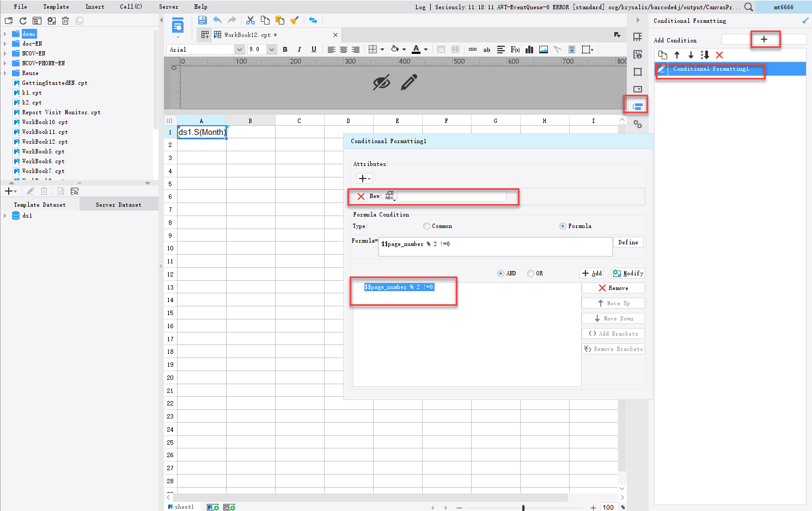The width and height of the screenshot is (812, 511).
Task: Click the zoom slider handle at the bottom
Action: [523, 508]
